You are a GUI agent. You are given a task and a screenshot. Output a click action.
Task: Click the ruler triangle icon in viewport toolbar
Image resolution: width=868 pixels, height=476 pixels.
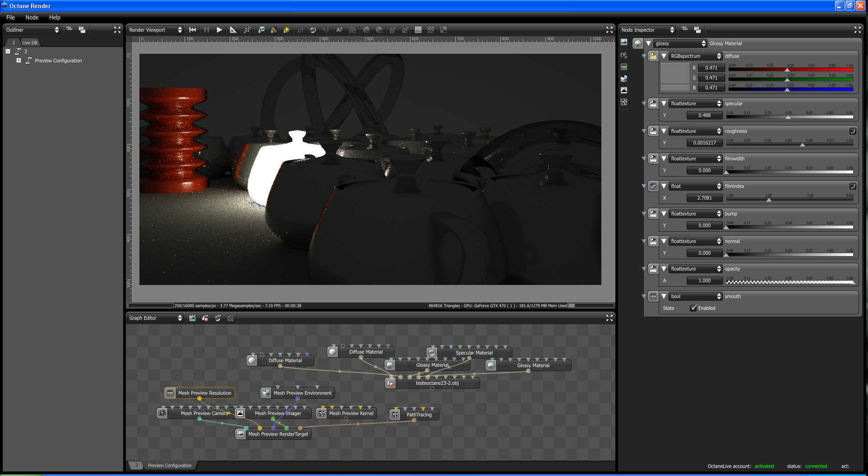coord(233,30)
